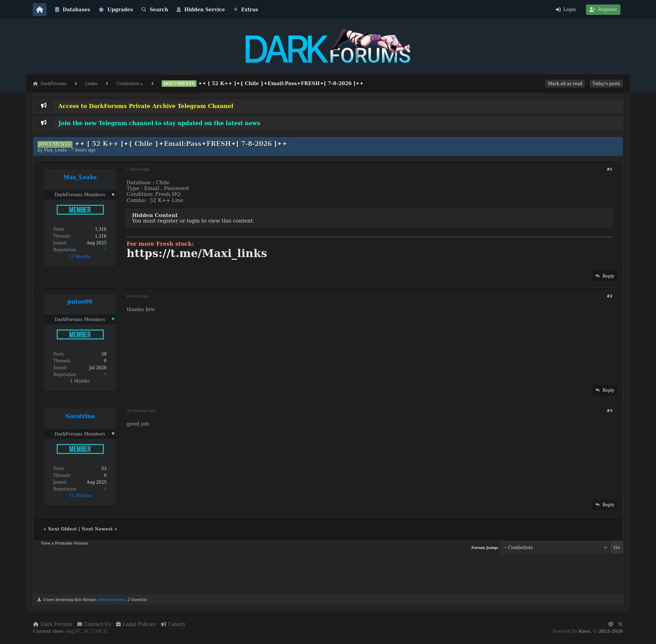The height and width of the screenshot is (644, 656).
Task: Open the permalink for post #1
Action: (610, 170)
